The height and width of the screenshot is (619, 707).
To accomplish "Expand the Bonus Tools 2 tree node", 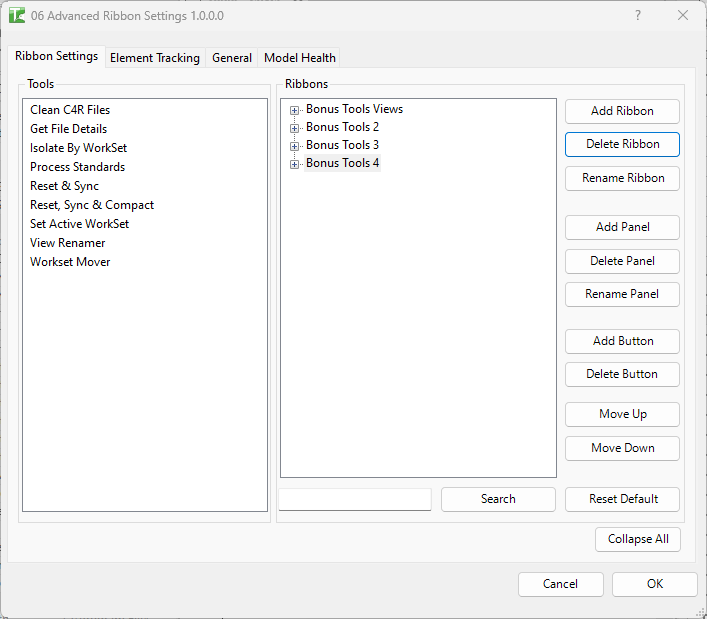I will 295,128.
